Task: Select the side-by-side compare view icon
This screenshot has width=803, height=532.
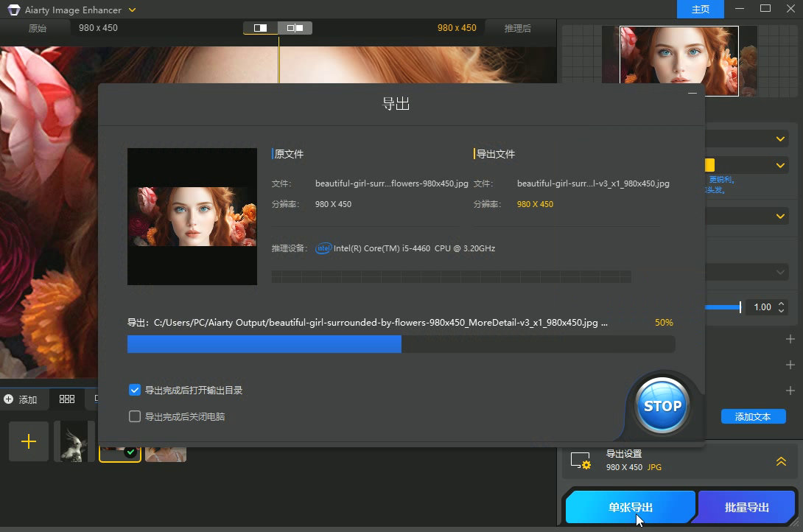Action: (295, 28)
